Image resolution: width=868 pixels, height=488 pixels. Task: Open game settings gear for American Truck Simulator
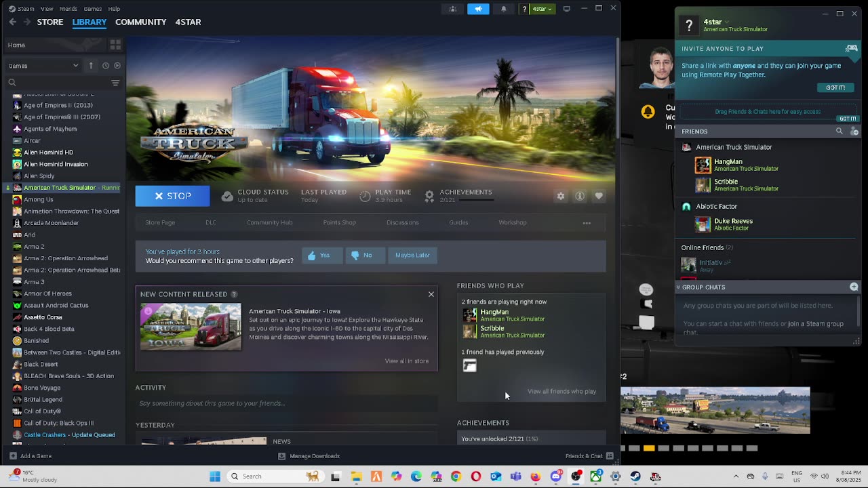tap(561, 196)
